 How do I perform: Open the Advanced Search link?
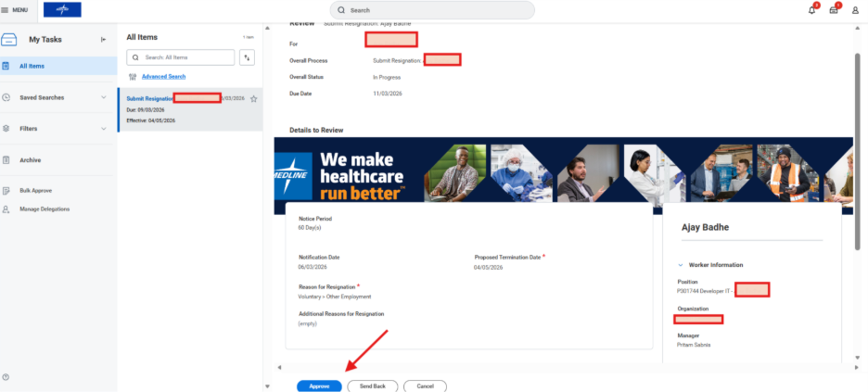point(163,76)
